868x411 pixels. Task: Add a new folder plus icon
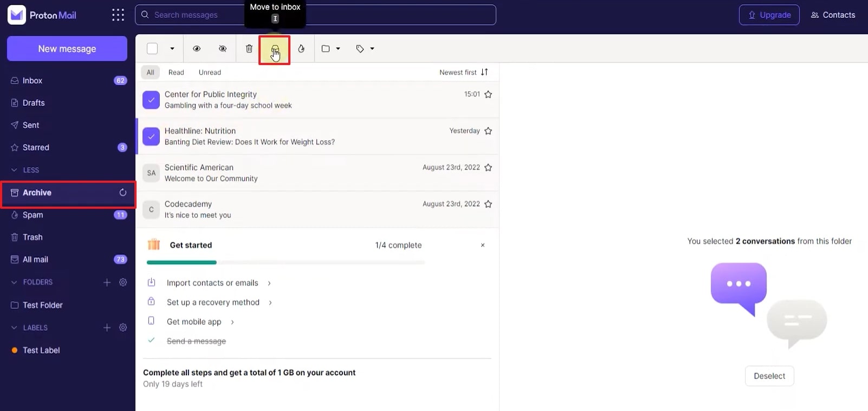pos(107,282)
